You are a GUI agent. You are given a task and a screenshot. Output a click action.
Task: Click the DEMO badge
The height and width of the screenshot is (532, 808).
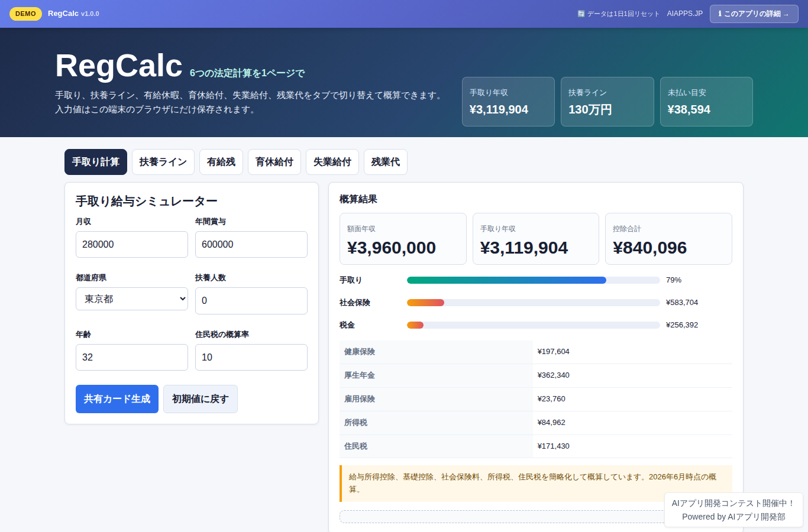coord(25,14)
